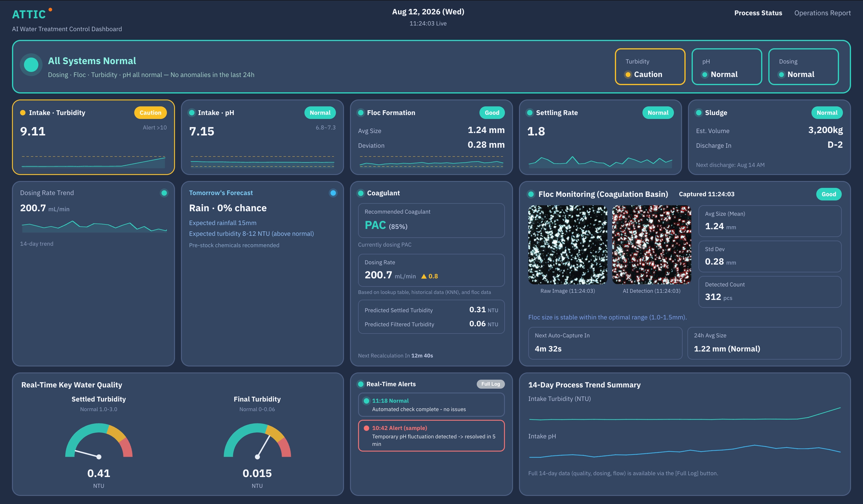This screenshot has height=504, width=863.
Task: Click the status dot on Dosing Rate Trend
Action: click(164, 193)
